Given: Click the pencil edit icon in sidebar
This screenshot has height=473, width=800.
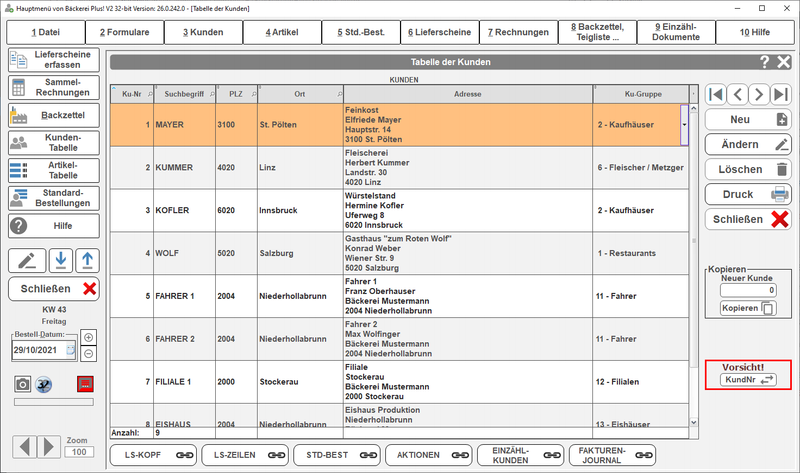Looking at the screenshot, I should click(27, 261).
